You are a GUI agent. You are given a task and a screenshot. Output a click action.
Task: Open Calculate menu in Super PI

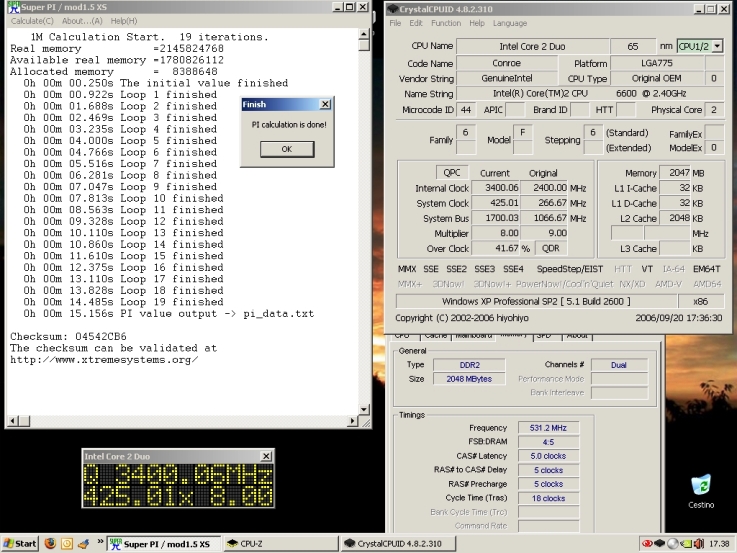(x=32, y=21)
